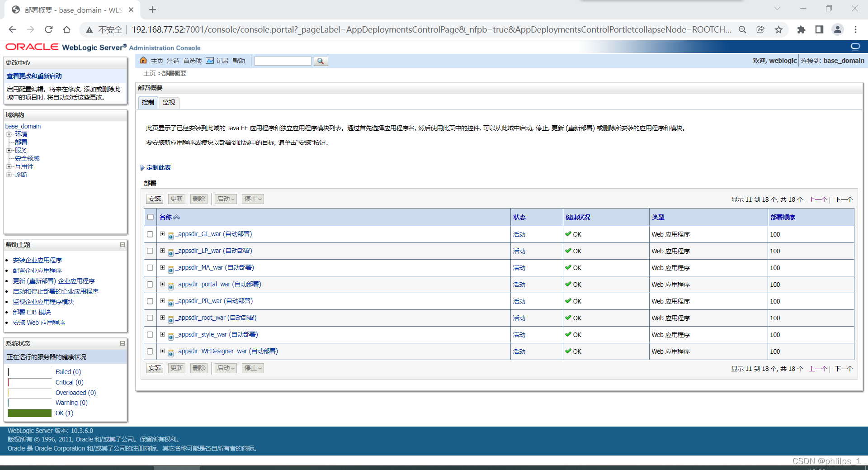Open 帮助 in the console toolbar
Image resolution: width=868 pixels, height=470 pixels.
239,61
